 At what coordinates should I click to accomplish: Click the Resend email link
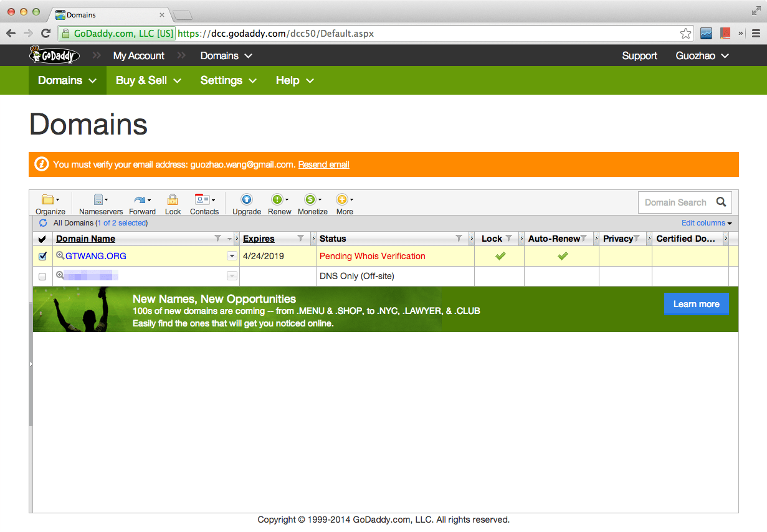point(323,164)
